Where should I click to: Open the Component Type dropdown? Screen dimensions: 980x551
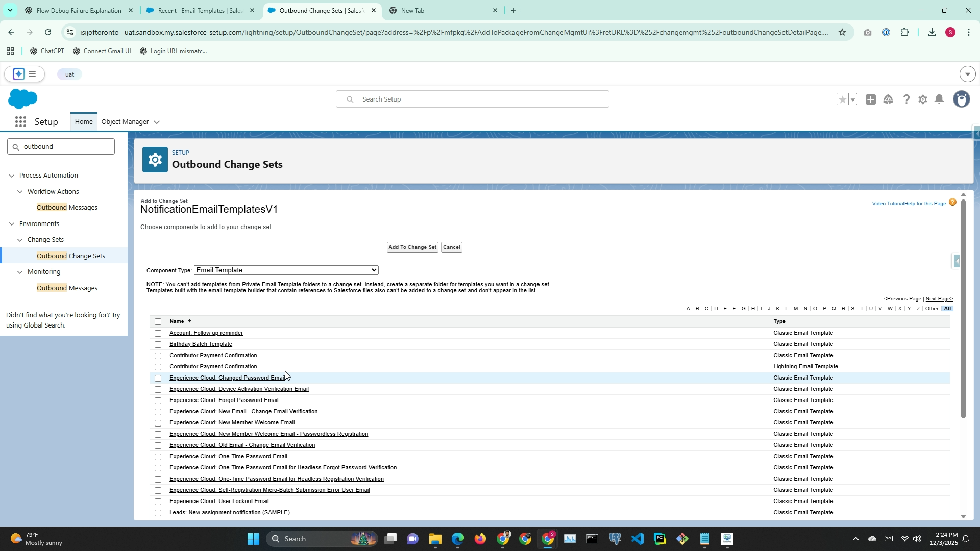tap(286, 270)
